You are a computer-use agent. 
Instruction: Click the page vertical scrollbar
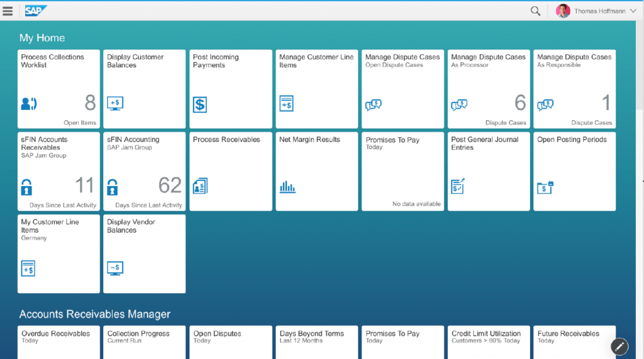pyautogui.click(x=640, y=66)
